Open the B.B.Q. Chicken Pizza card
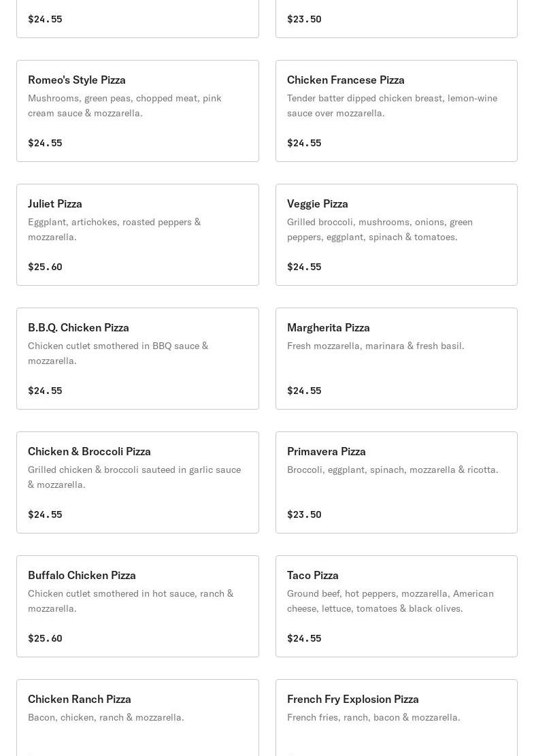Screen dimensions: 534x756 tap(137, 359)
